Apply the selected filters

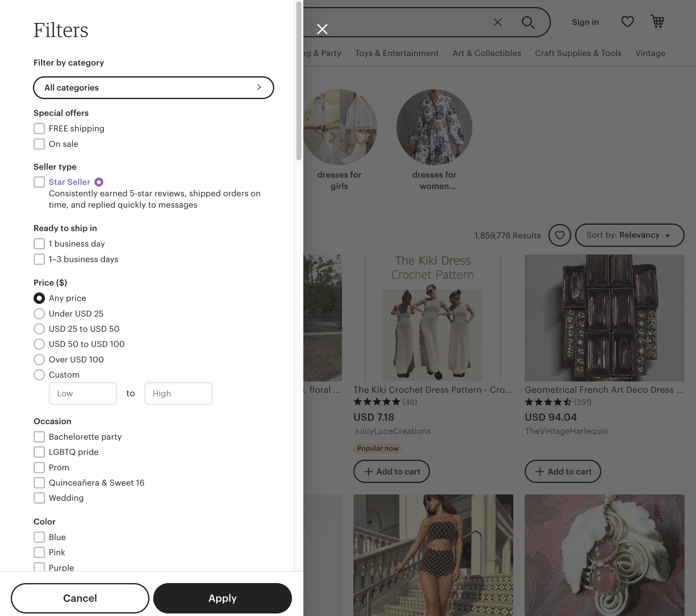222,598
